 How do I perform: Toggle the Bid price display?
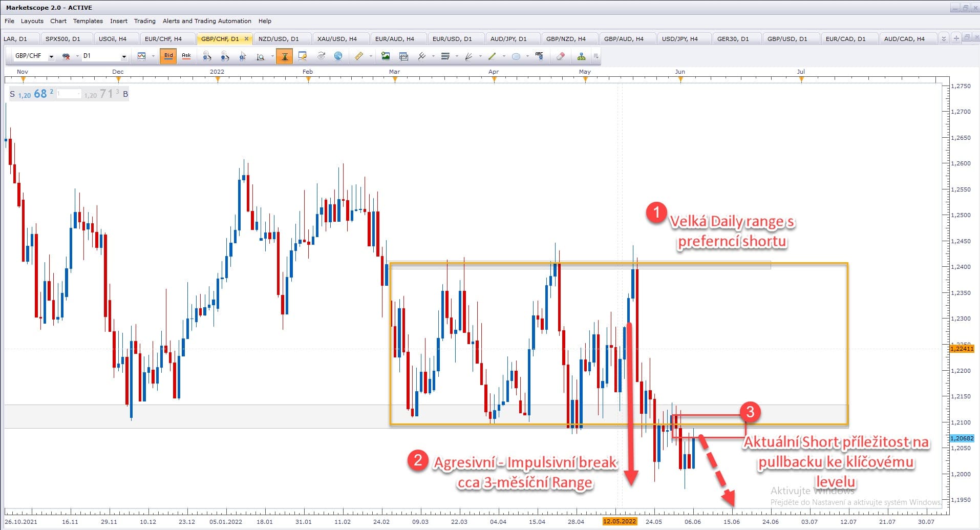(168, 56)
